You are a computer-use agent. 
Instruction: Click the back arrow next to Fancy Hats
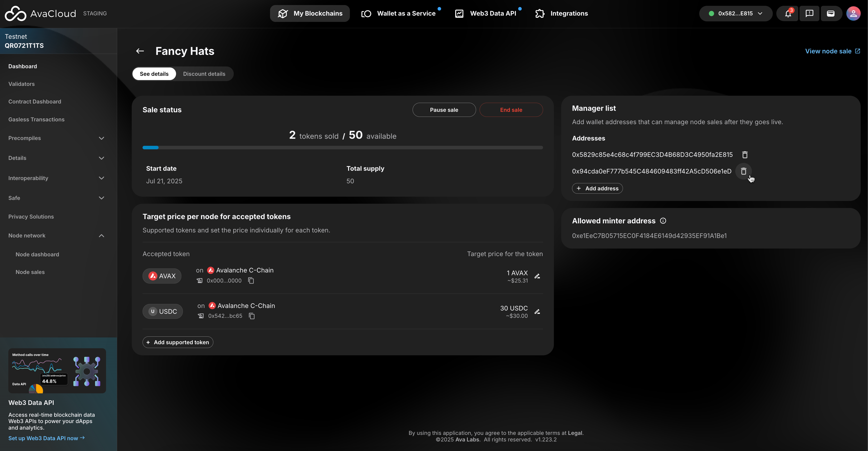click(x=140, y=51)
